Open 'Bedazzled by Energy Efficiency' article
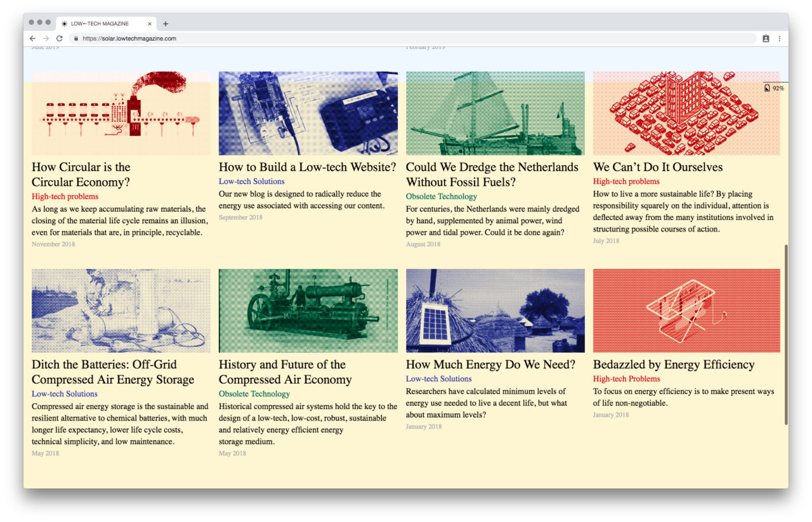The height and width of the screenshot is (522, 812). [x=674, y=365]
